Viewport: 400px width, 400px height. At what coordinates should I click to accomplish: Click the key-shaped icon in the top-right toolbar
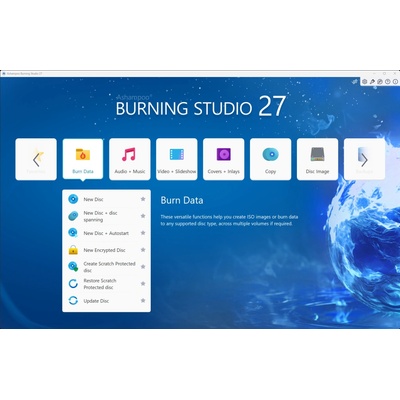tap(372, 81)
